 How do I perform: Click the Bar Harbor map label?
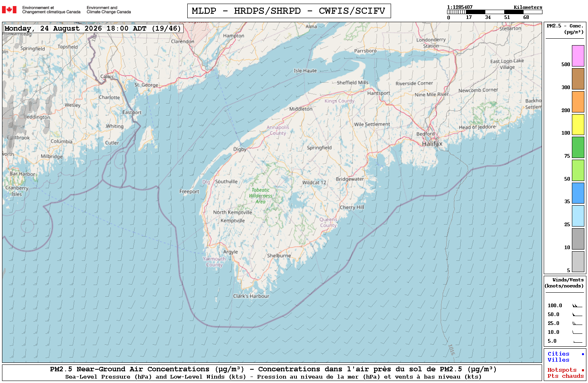tap(23, 174)
